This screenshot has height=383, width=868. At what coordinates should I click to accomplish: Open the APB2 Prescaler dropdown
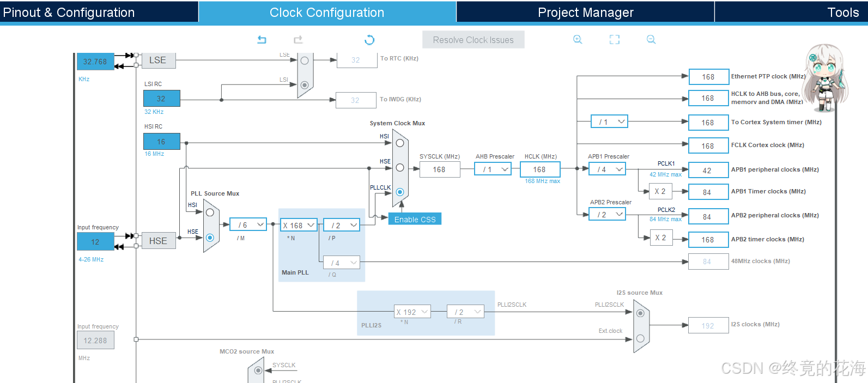coord(608,214)
